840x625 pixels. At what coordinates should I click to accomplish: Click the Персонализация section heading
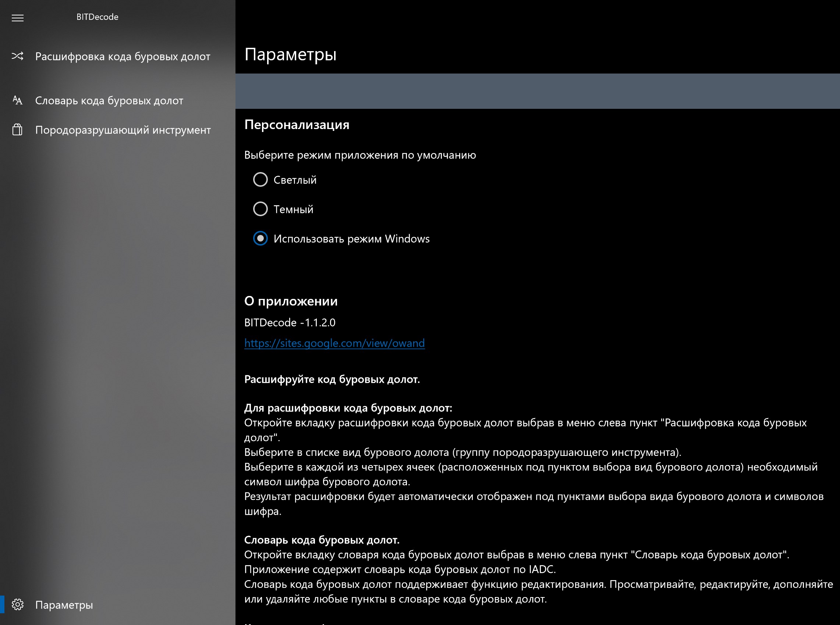tap(297, 125)
